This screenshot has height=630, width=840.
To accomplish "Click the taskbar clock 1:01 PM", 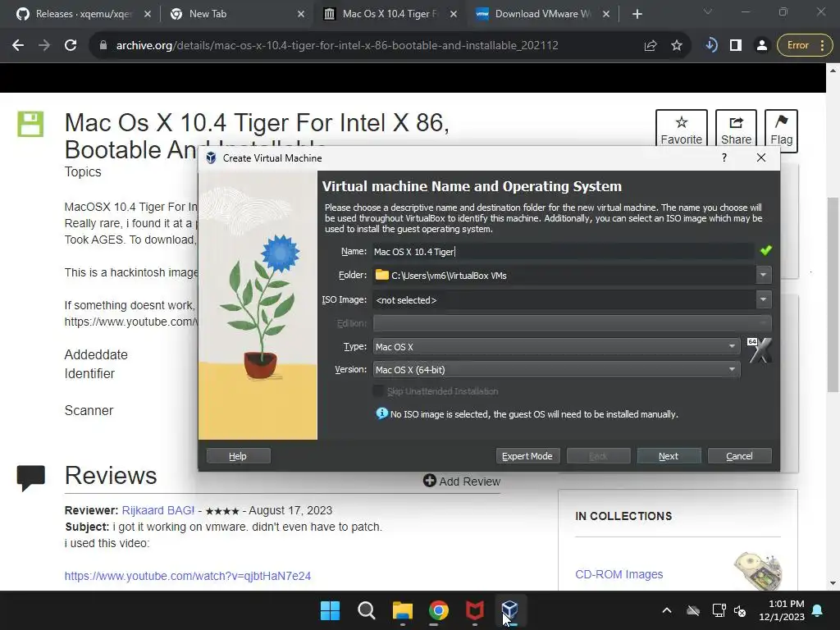I will pos(782,610).
